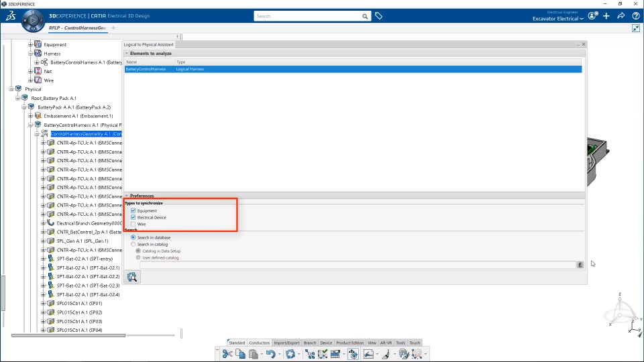Switch to the Product Edition tab

[x=350, y=343]
